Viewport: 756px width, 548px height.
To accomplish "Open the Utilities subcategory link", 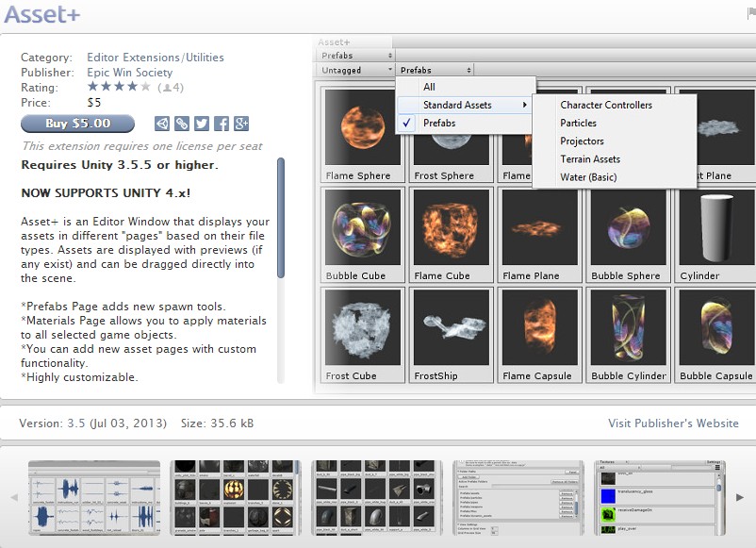I will (x=205, y=58).
